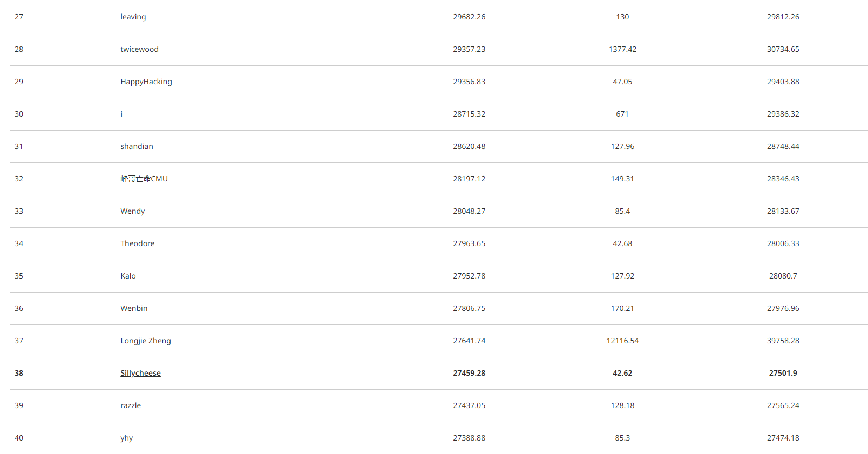Click razzle in row 39

(131, 405)
